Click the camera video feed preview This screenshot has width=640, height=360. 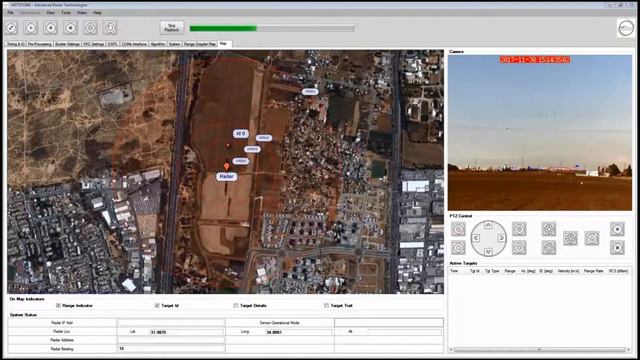540,133
